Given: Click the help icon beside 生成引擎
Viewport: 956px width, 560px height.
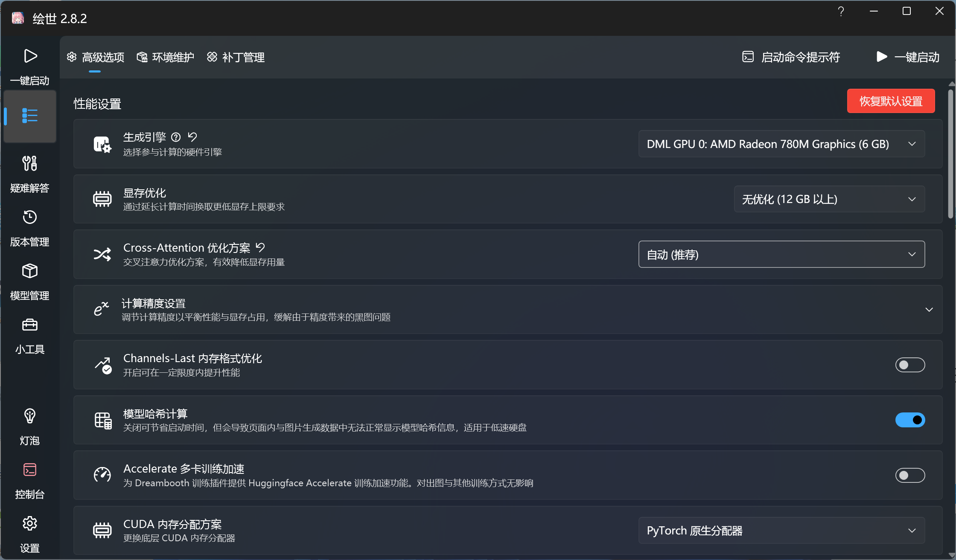Looking at the screenshot, I should 176,137.
